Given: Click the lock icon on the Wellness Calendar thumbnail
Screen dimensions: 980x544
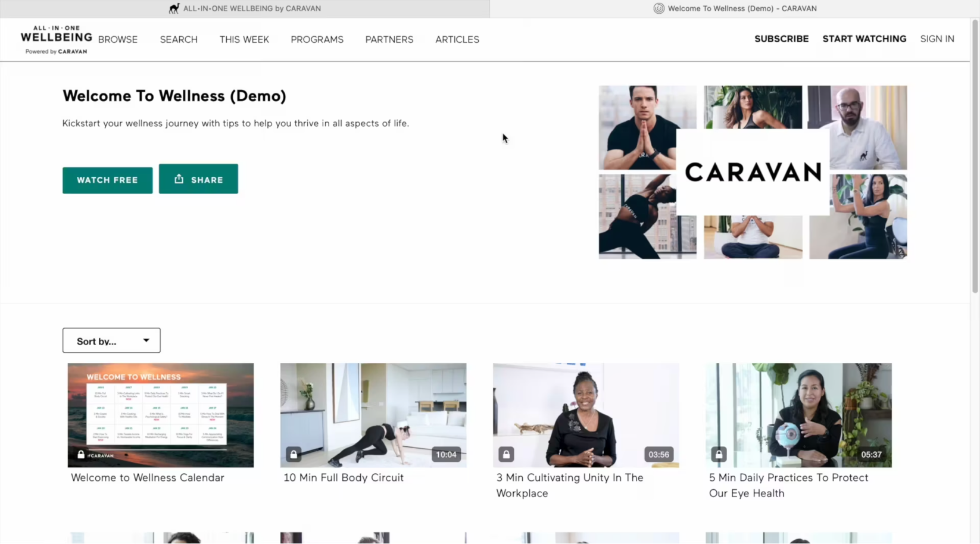Looking at the screenshot, I should click(81, 455).
